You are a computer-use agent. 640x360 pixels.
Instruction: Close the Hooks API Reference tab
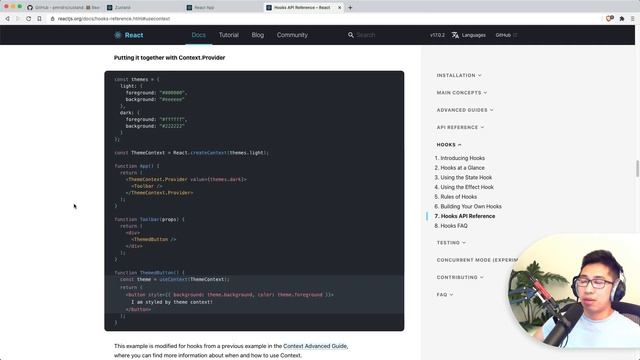(x=339, y=7)
